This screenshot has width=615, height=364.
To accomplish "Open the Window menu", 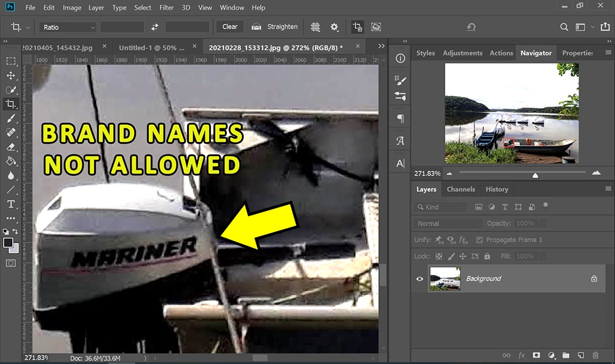I will 232,7.
